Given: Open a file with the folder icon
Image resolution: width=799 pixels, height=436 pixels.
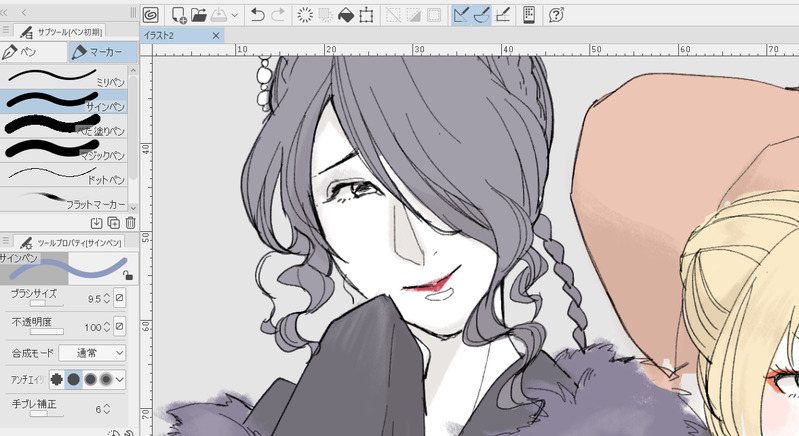Looking at the screenshot, I should [199, 15].
